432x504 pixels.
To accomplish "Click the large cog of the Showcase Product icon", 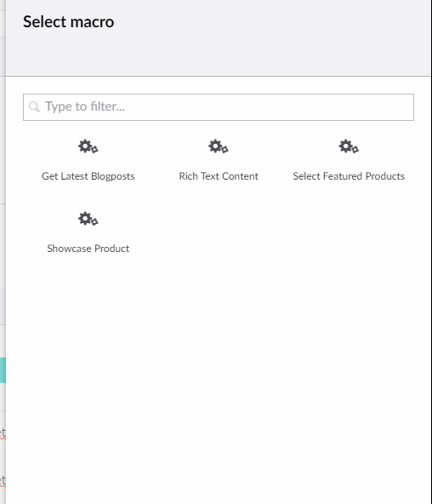I will [x=85, y=218].
